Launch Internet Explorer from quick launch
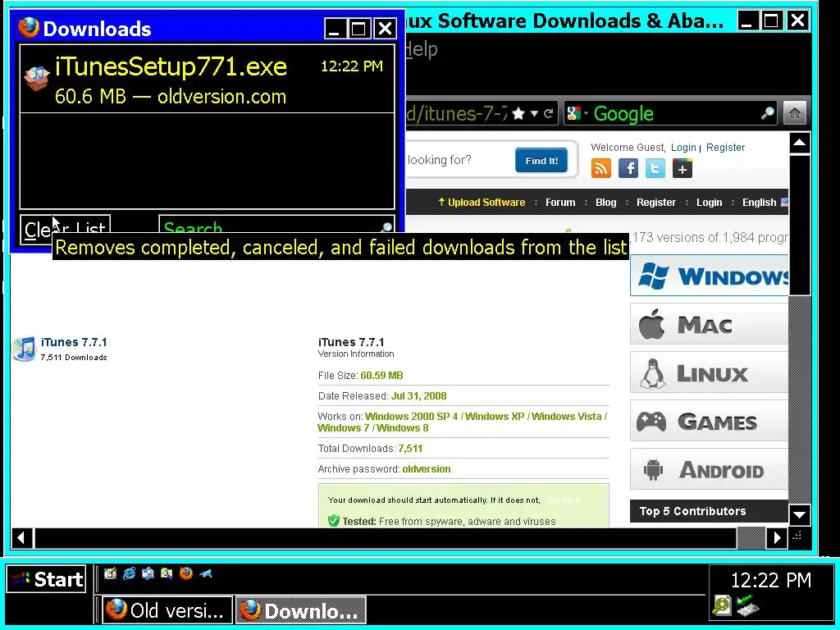 [x=129, y=573]
